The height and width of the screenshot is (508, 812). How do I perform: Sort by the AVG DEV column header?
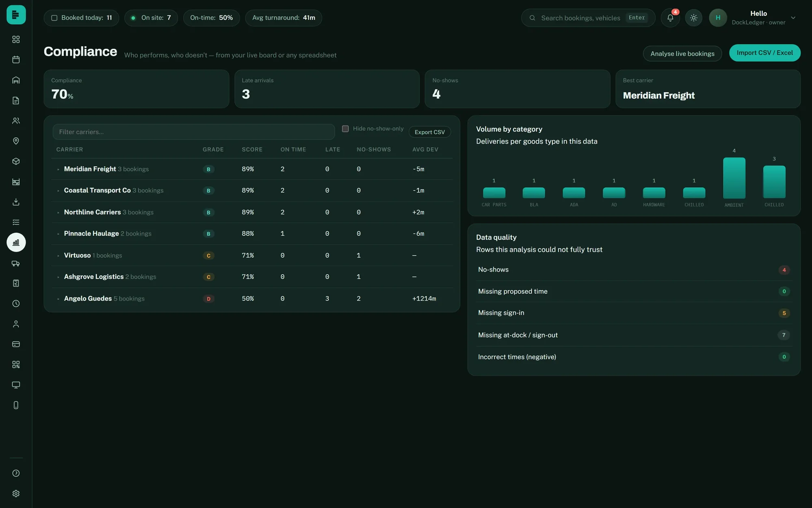point(425,150)
